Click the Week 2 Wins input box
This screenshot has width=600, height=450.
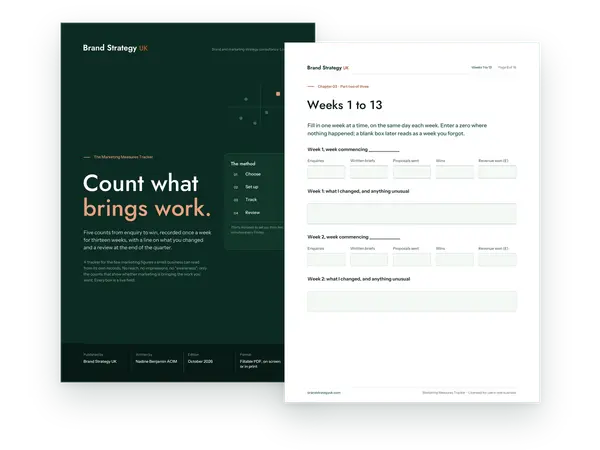click(455, 259)
